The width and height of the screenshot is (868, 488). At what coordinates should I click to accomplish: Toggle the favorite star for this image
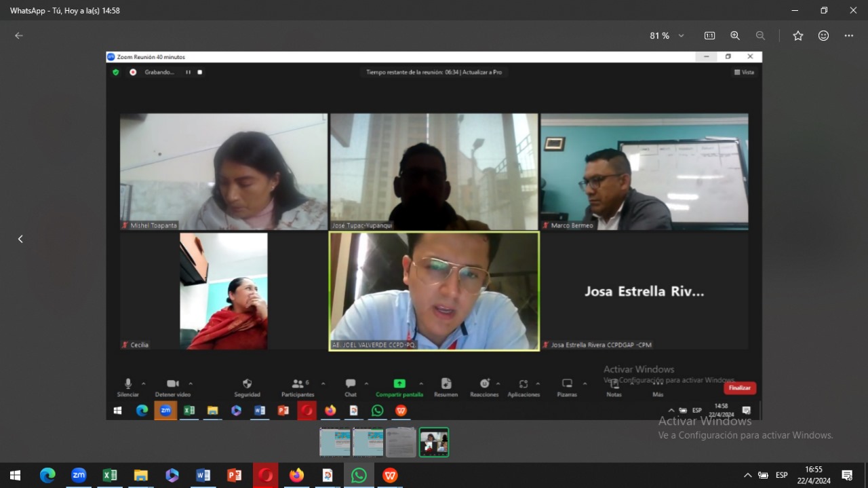pyautogui.click(x=798, y=36)
